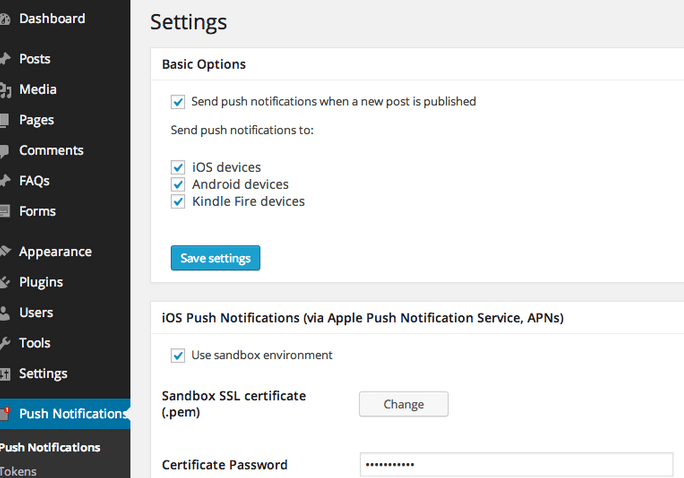The image size is (684, 478).
Task: Click the Media icon in the sidebar
Action: [x=5, y=90]
